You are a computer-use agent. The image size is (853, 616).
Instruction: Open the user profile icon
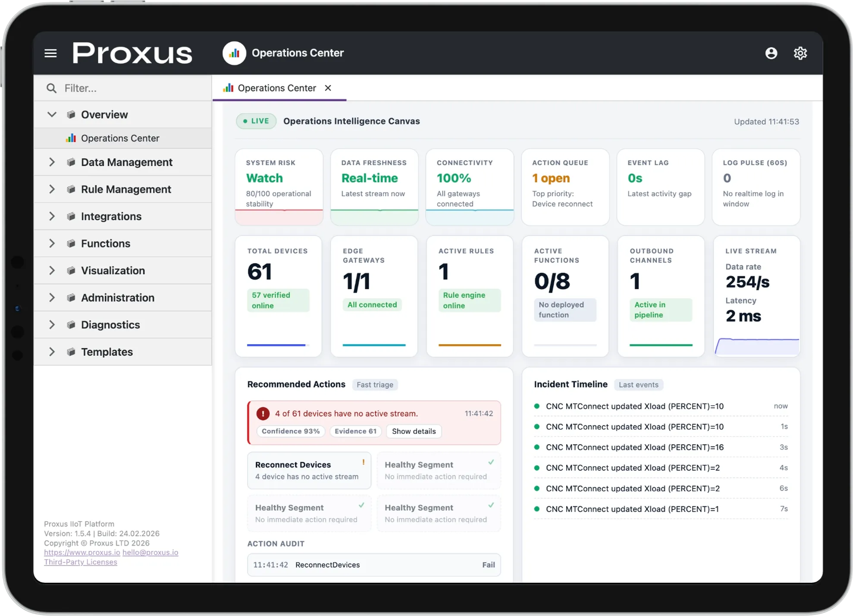771,53
